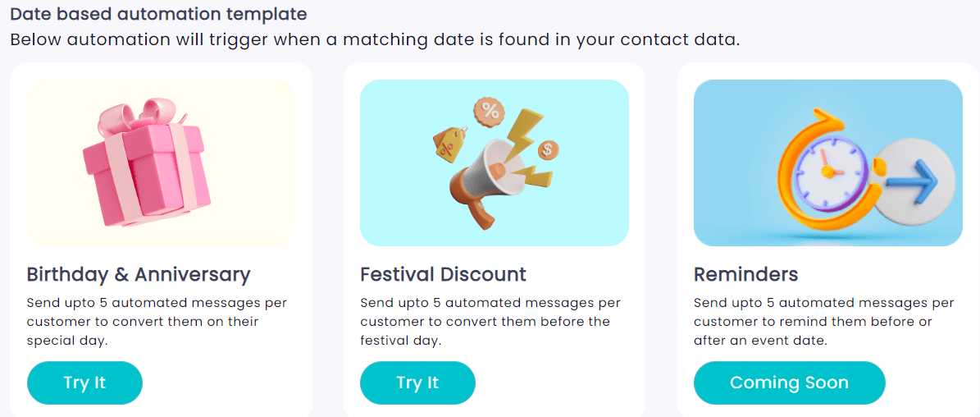Select the Festival Discount title
The width and height of the screenshot is (980, 417).
point(443,274)
